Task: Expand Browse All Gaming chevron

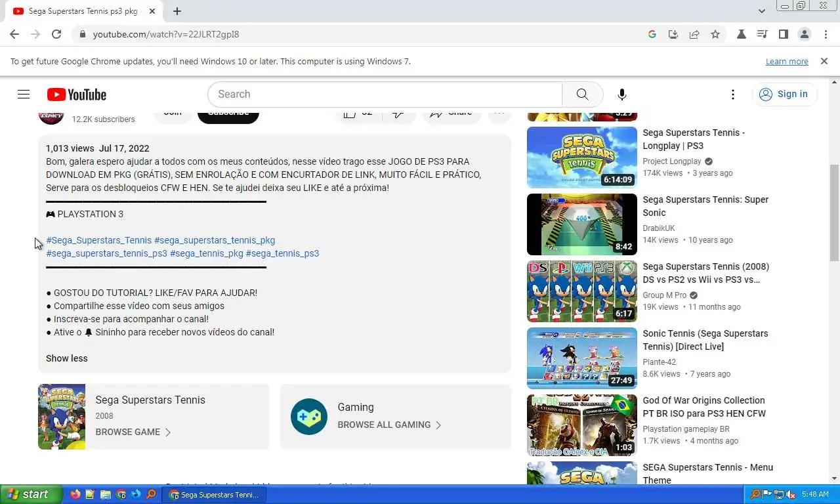Action: pyautogui.click(x=438, y=425)
